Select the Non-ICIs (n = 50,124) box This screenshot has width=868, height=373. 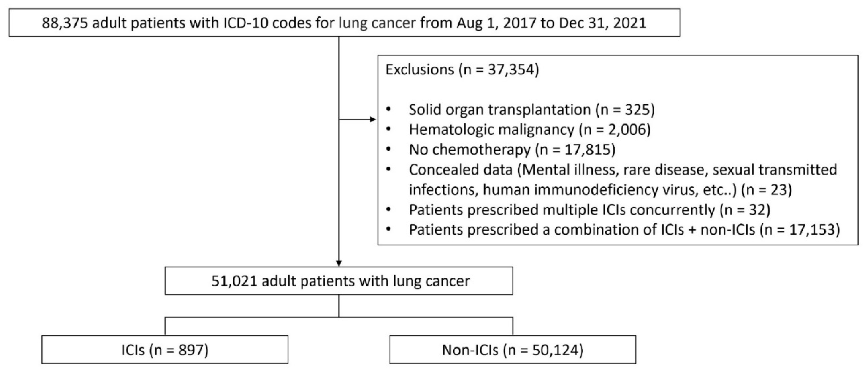[x=512, y=350]
